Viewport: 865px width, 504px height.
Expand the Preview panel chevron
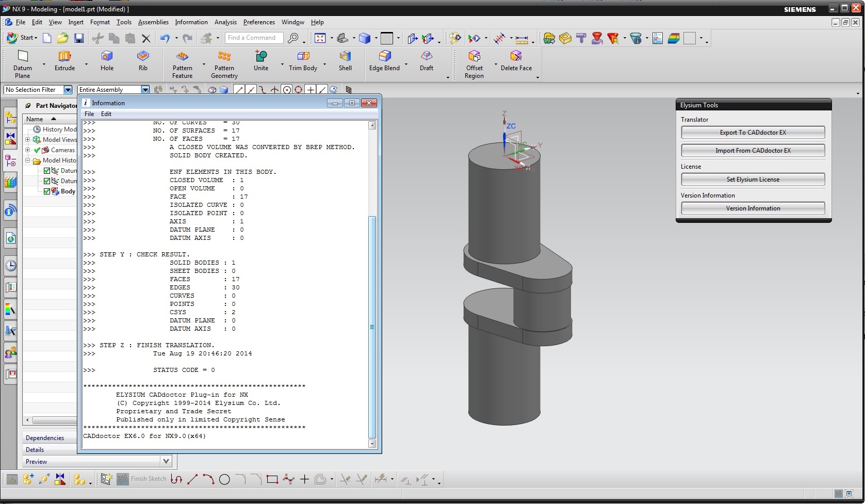point(166,461)
